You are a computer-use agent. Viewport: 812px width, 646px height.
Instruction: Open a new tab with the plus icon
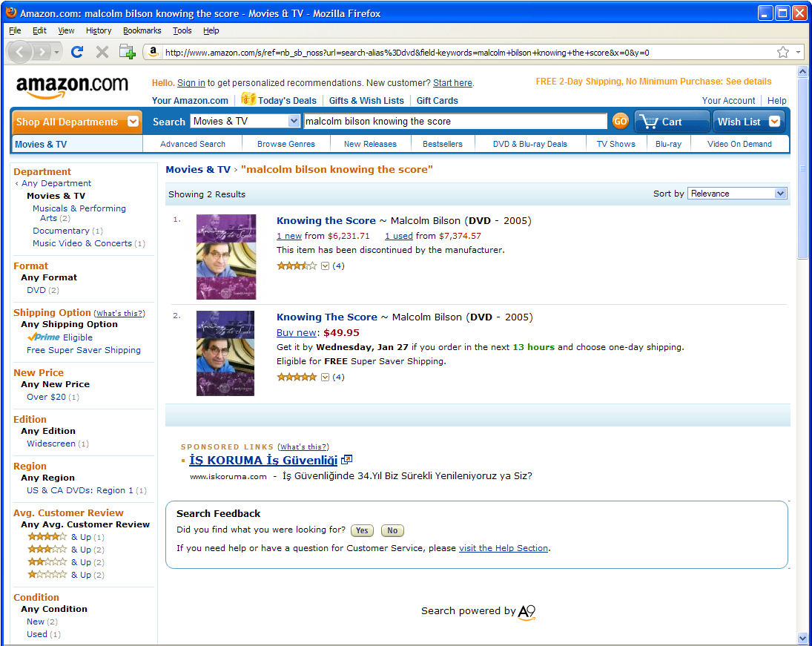tap(127, 52)
